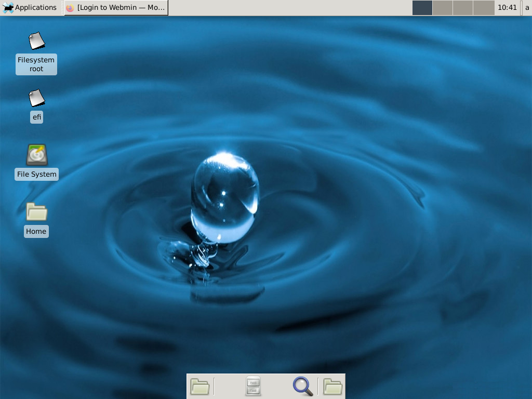Click the Mouse logo on Applications button
Viewport: 532px width, 399px height.
8,8
